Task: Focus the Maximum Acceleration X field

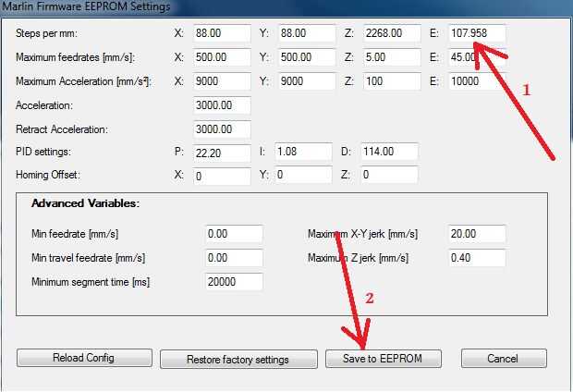Action: pos(222,81)
